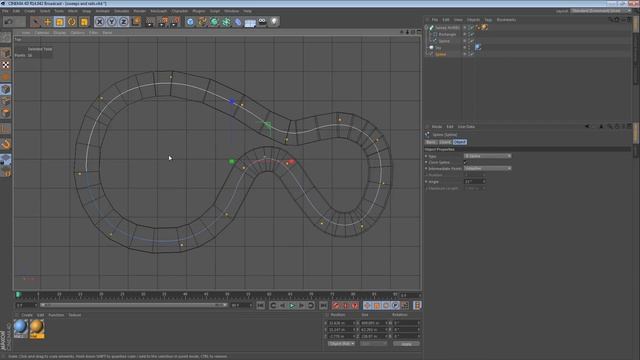Go to end of animation
This screenshot has width=640, height=360.
pos(323,305)
